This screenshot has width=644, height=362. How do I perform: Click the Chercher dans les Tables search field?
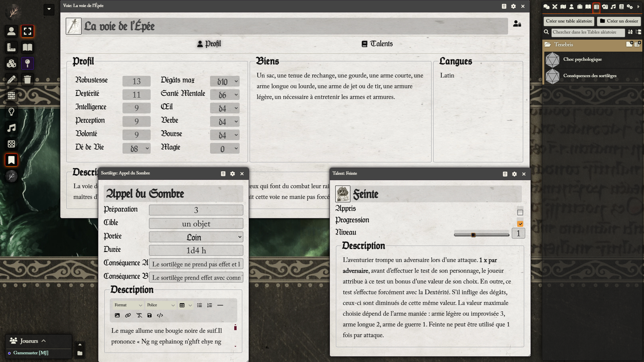coord(588,32)
